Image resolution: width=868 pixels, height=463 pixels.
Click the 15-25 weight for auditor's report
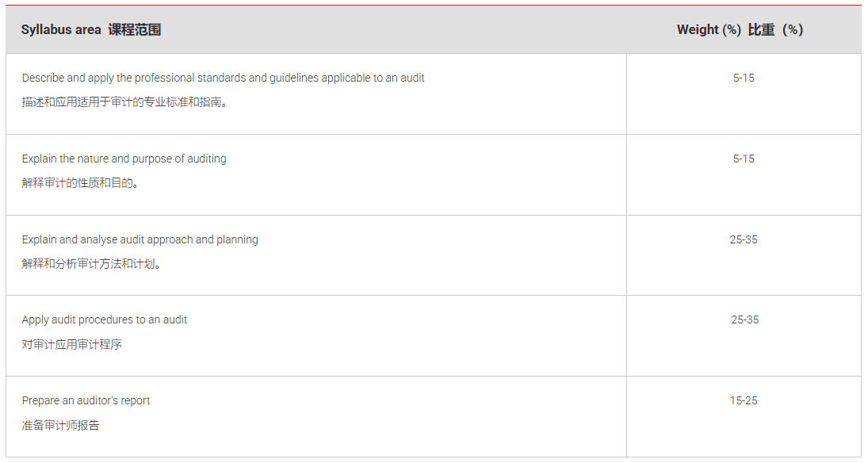(x=744, y=400)
